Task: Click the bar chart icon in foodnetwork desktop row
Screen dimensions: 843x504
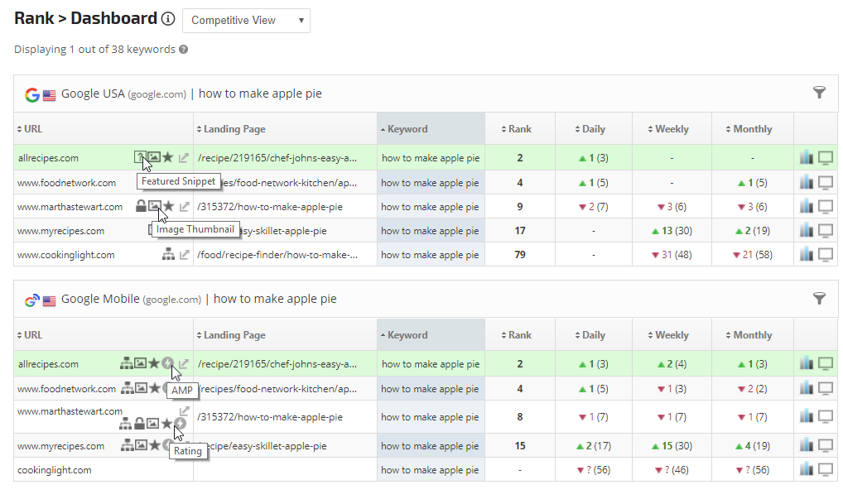Action: tap(807, 182)
